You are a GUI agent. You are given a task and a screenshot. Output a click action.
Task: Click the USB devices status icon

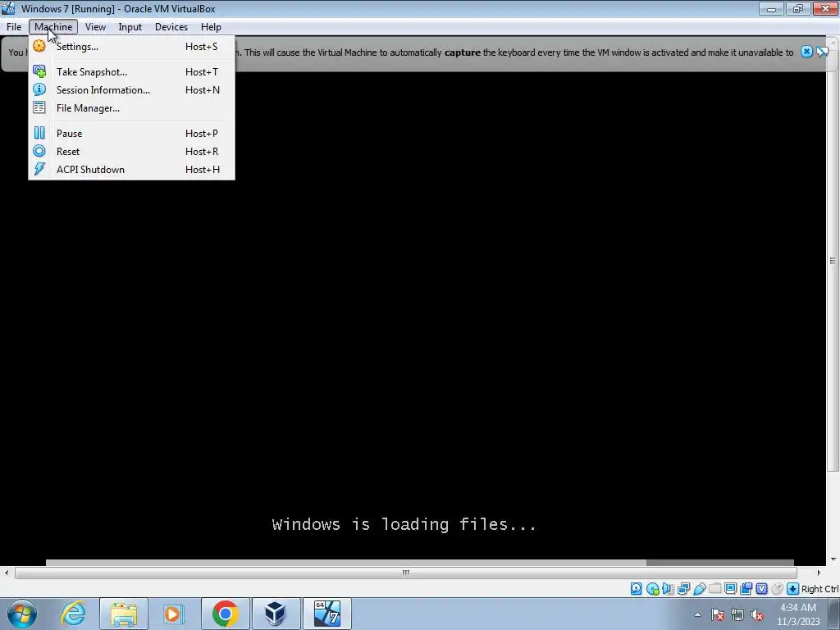(x=699, y=589)
